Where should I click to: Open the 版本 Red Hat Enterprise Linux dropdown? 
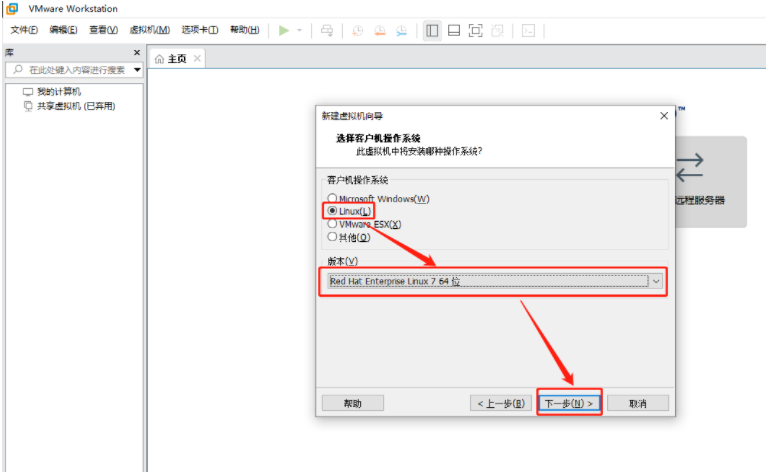click(x=495, y=281)
